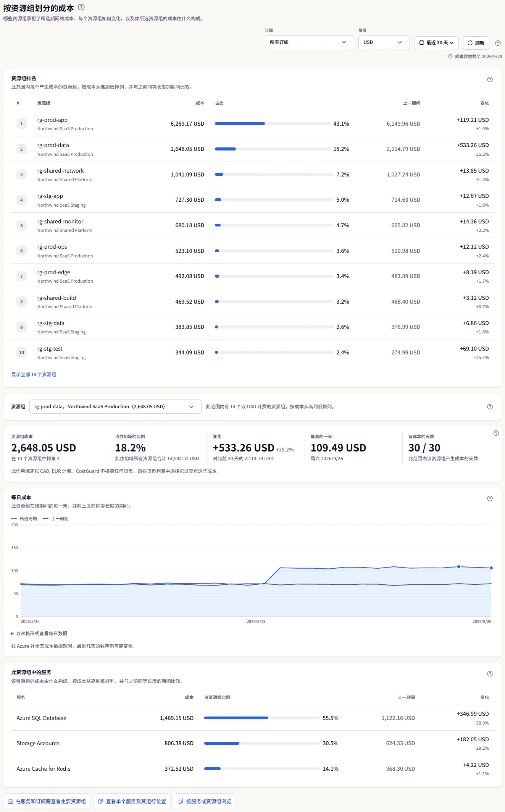Click help icon beside the refresh button

click(x=498, y=43)
